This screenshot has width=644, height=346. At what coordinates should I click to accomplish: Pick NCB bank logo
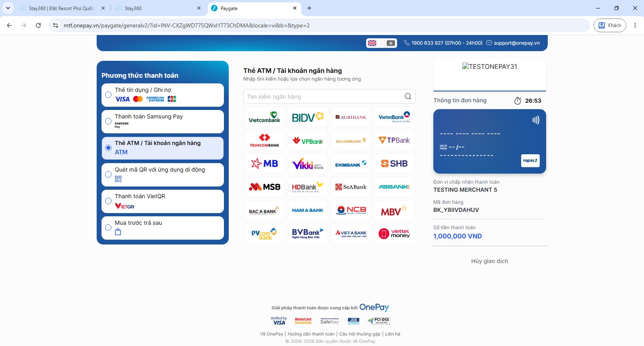[351, 210]
